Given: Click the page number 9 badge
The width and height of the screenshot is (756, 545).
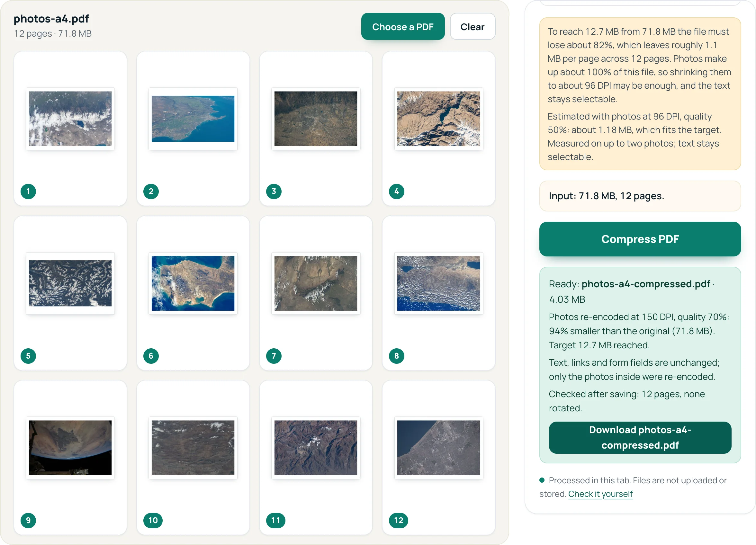Looking at the screenshot, I should tap(28, 520).
